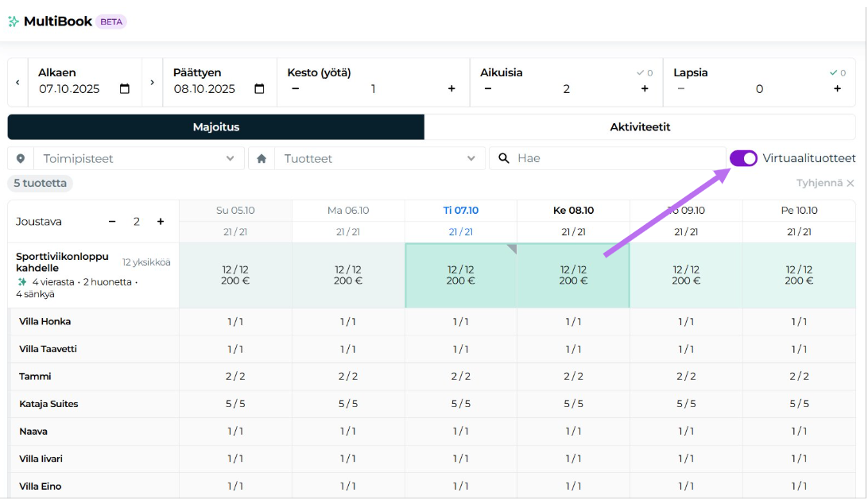
Task: Increase Kesto (yötä) nights with plus
Action: click(451, 89)
